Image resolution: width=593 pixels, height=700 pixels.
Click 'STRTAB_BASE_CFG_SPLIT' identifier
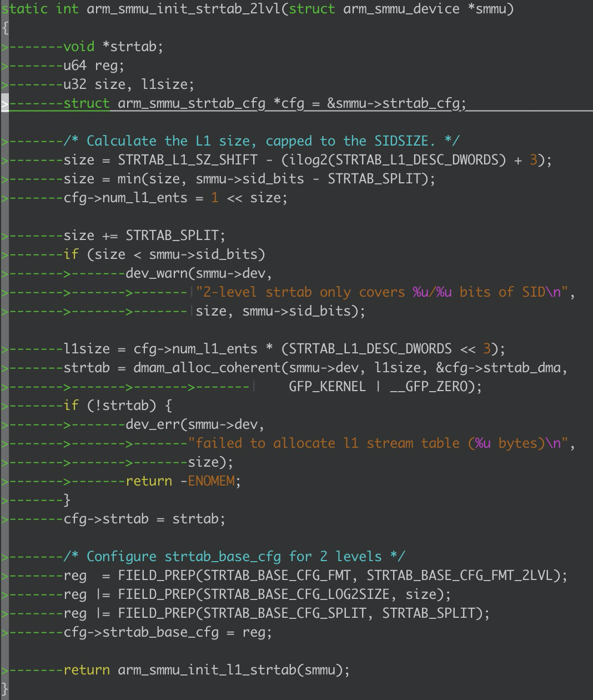click(x=285, y=613)
